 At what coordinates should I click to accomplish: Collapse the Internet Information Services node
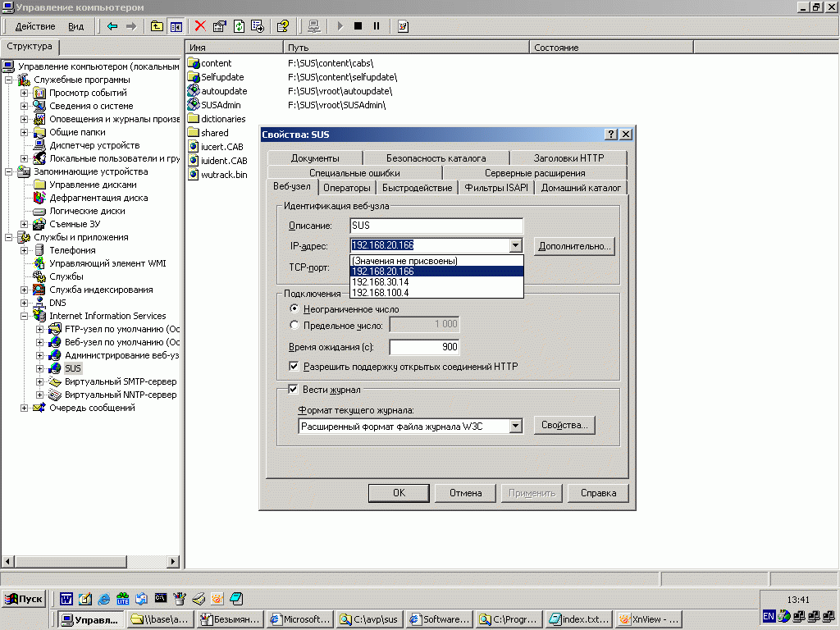tap(24, 316)
